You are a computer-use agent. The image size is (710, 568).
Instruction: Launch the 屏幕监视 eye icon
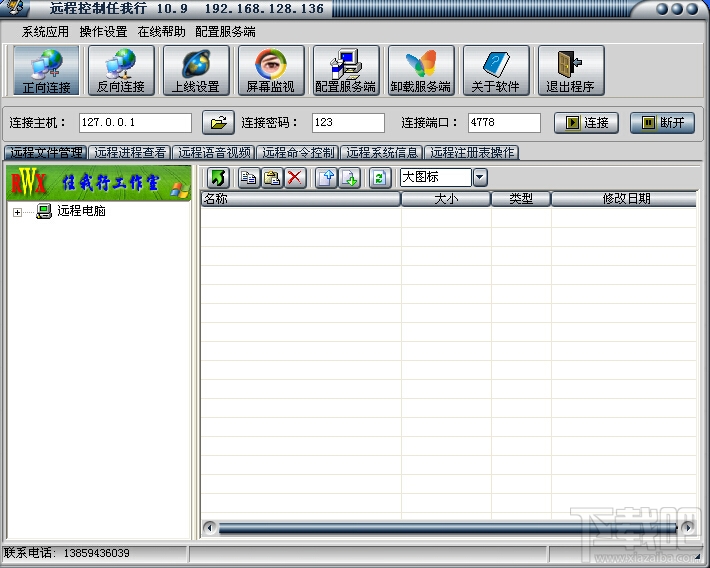click(x=271, y=70)
